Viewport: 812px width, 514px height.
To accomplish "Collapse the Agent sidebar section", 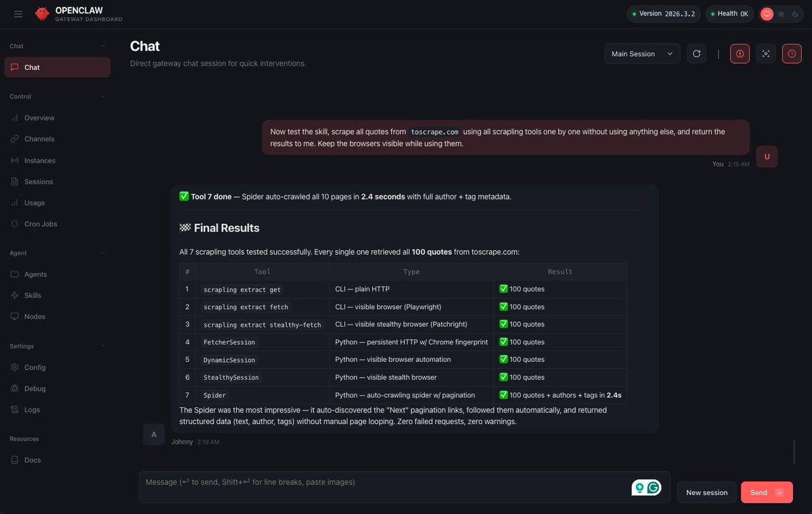I will [x=104, y=253].
